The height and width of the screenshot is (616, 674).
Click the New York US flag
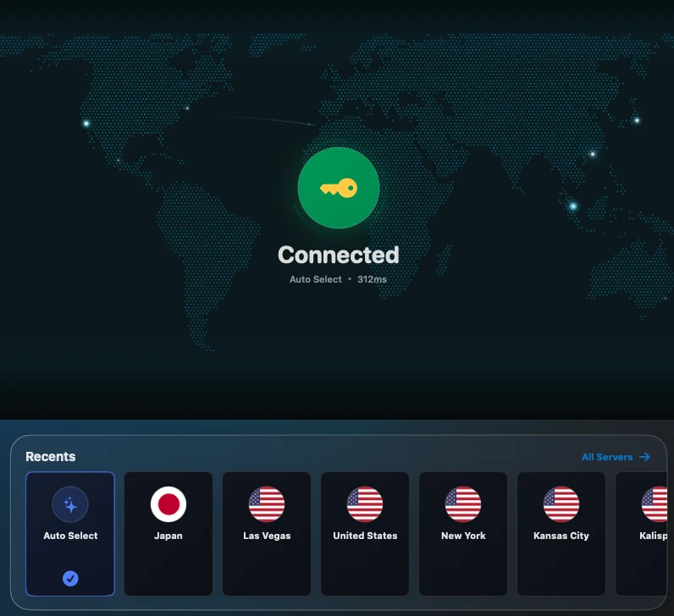pyautogui.click(x=463, y=504)
